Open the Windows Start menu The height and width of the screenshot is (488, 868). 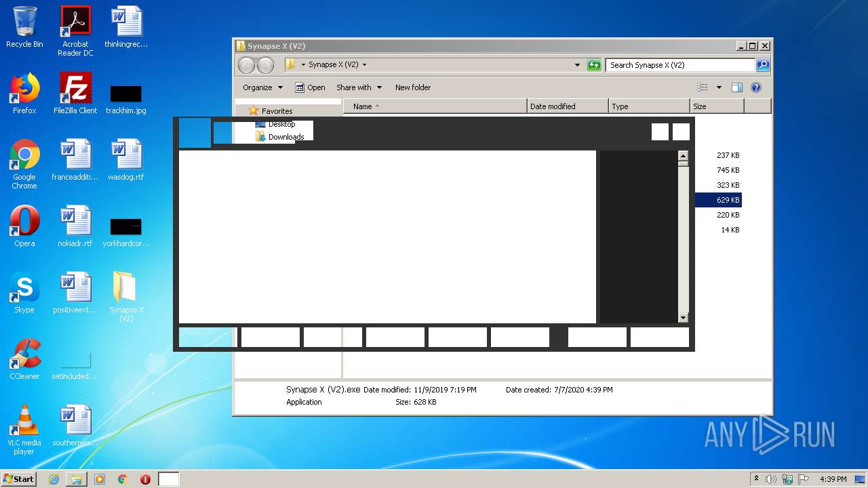click(18, 479)
